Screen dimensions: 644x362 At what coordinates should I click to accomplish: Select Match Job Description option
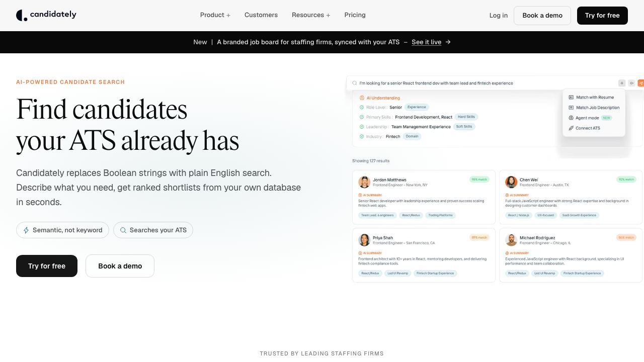pyautogui.click(x=594, y=108)
